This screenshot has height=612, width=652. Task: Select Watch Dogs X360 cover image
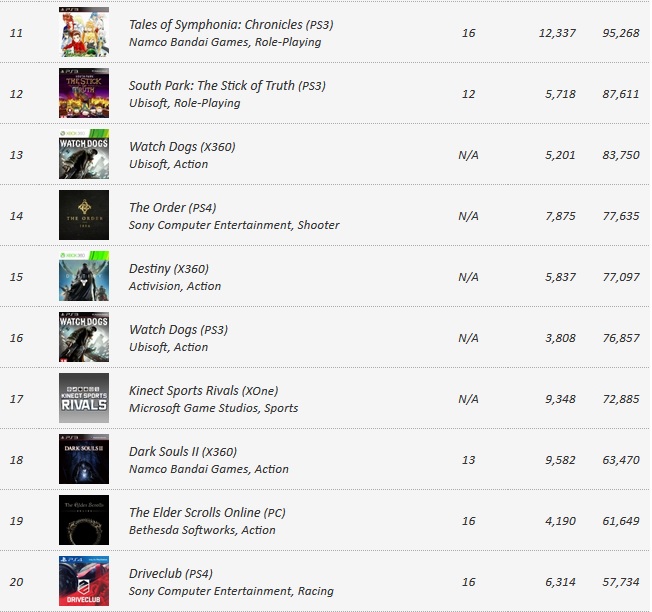(x=84, y=154)
